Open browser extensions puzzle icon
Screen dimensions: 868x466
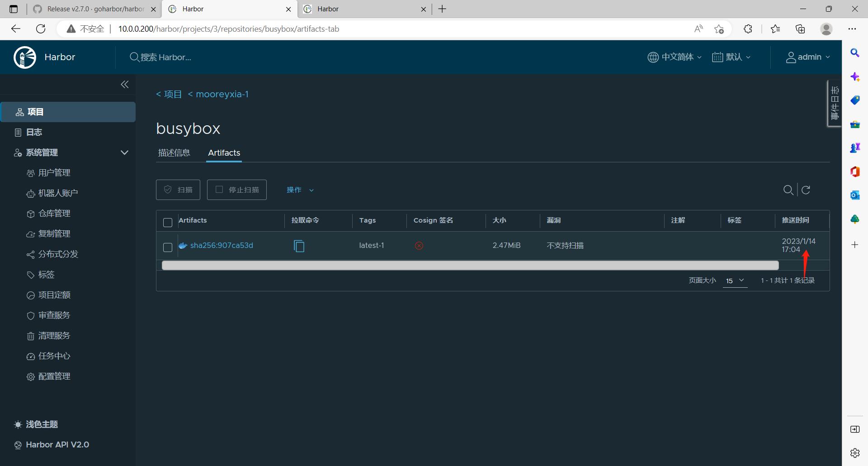pos(748,29)
